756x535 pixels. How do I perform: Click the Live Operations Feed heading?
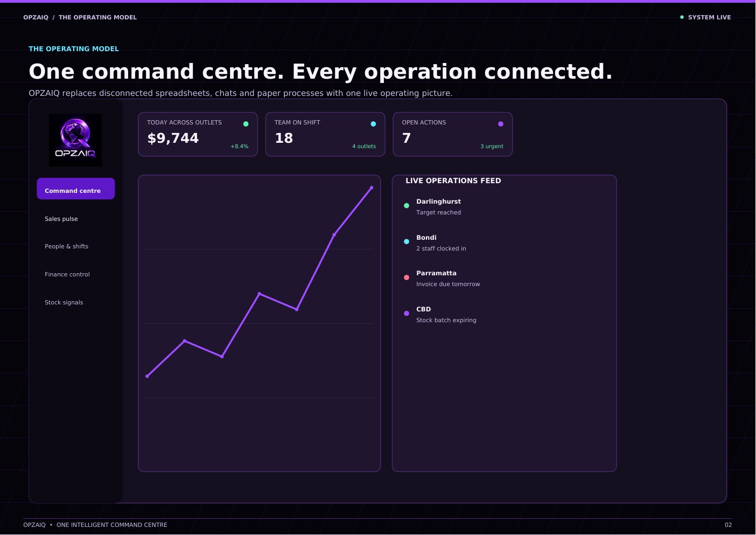tap(453, 180)
